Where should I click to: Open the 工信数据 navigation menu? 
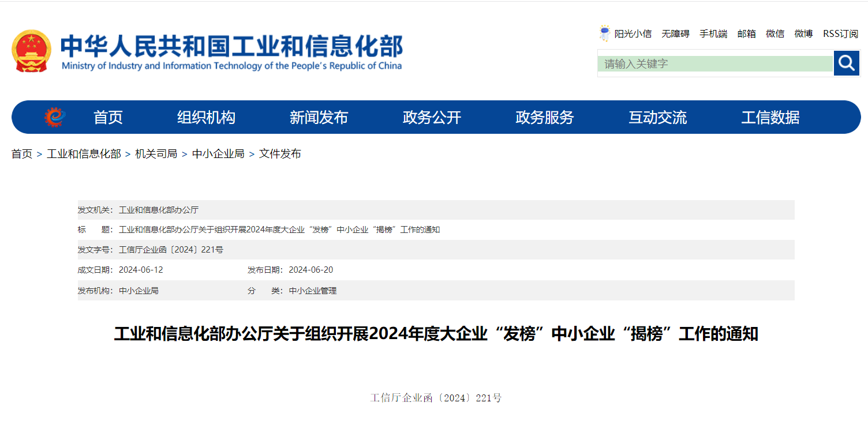[770, 118]
